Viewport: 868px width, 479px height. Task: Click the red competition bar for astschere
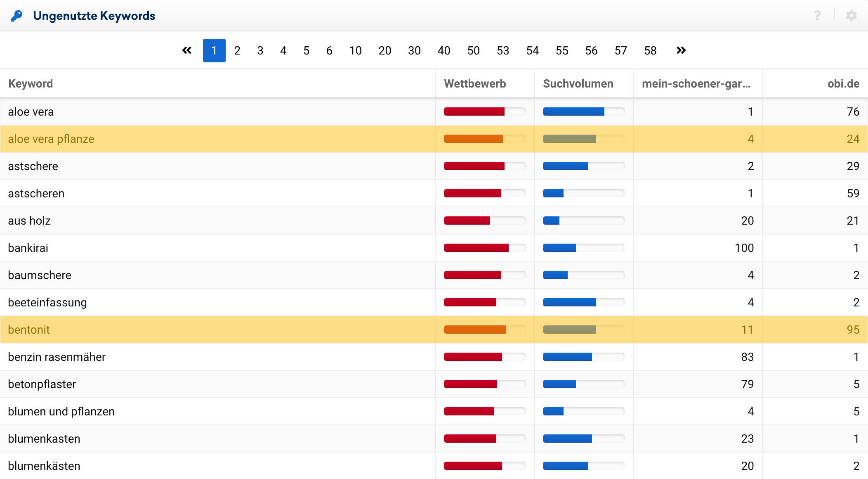474,166
